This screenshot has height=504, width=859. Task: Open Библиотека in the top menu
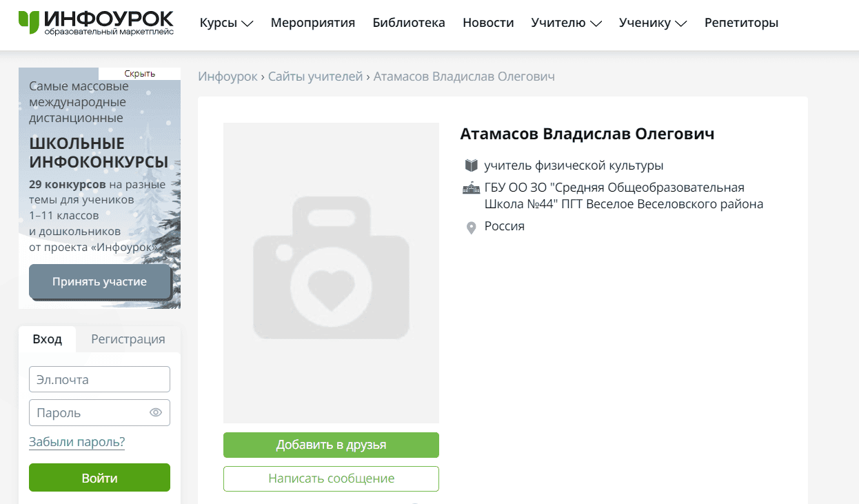tap(409, 23)
